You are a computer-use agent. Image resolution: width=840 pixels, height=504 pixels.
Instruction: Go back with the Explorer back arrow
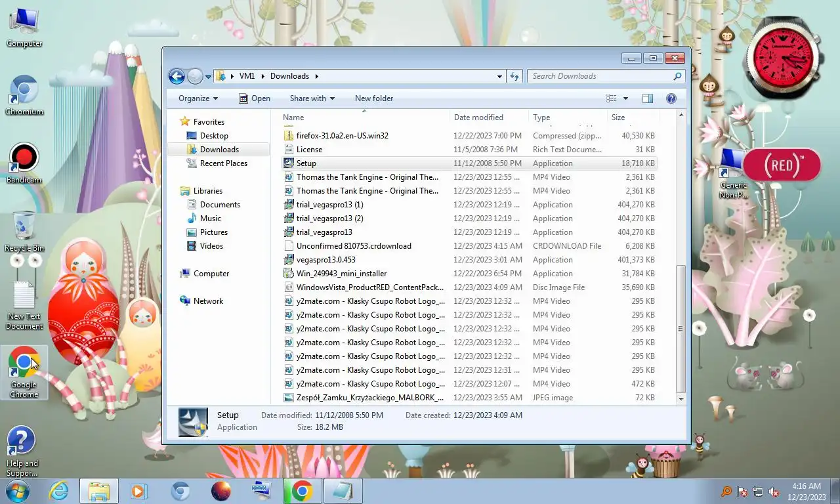[x=177, y=76]
